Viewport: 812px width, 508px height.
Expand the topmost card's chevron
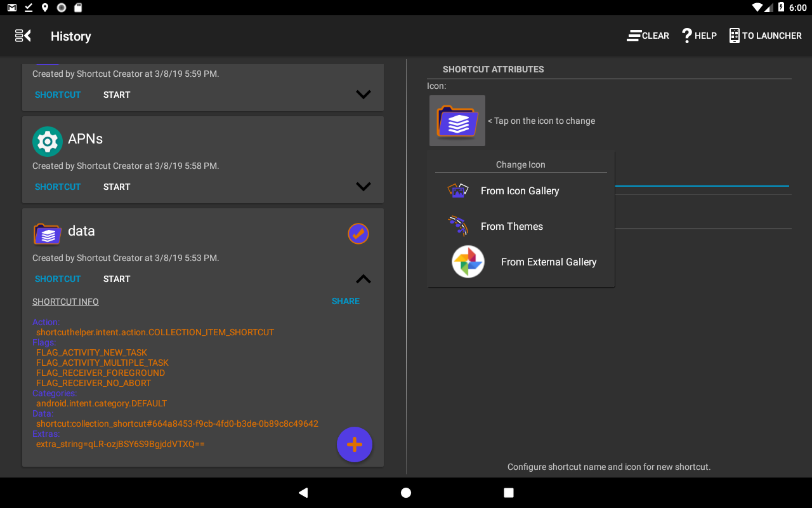click(363, 95)
